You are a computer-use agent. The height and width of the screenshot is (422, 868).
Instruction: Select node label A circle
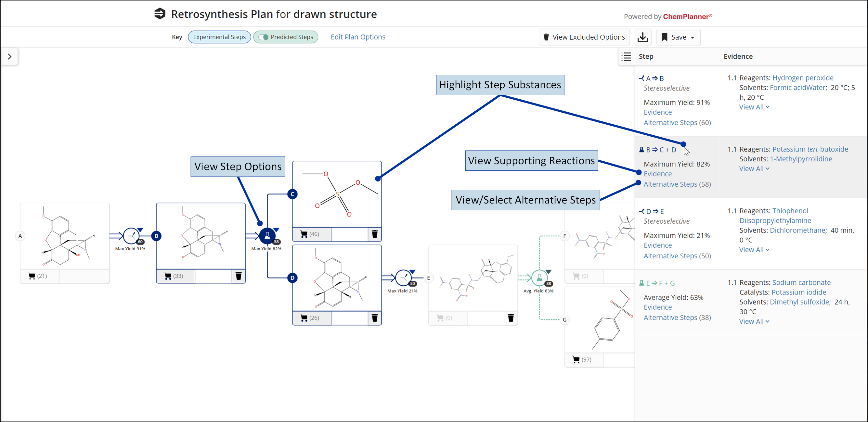point(20,236)
